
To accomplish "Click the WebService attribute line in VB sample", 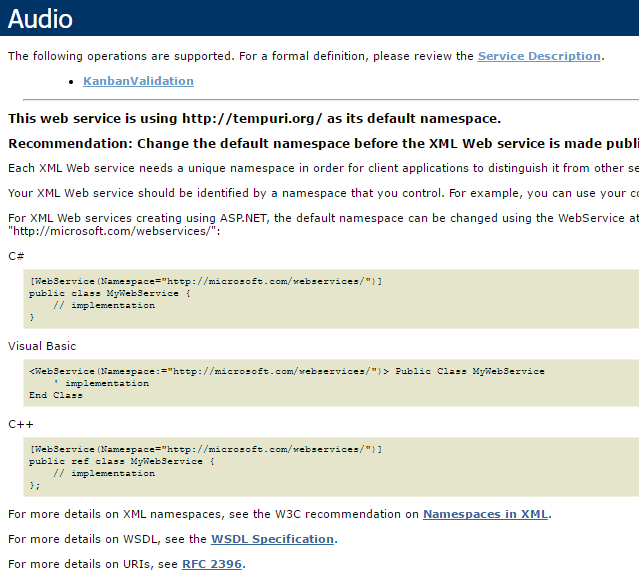I will (286, 371).
